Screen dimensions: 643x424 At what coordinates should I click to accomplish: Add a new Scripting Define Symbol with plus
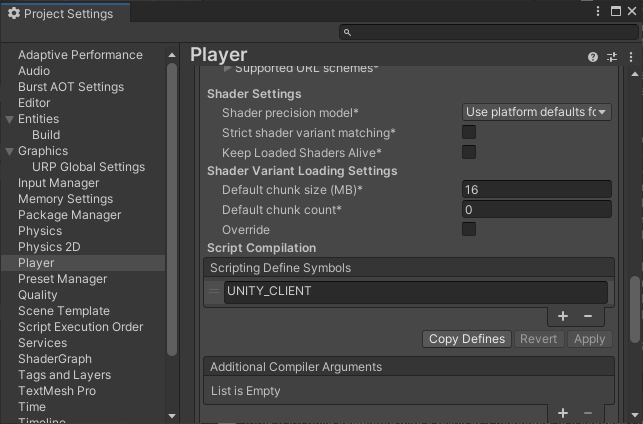point(563,316)
